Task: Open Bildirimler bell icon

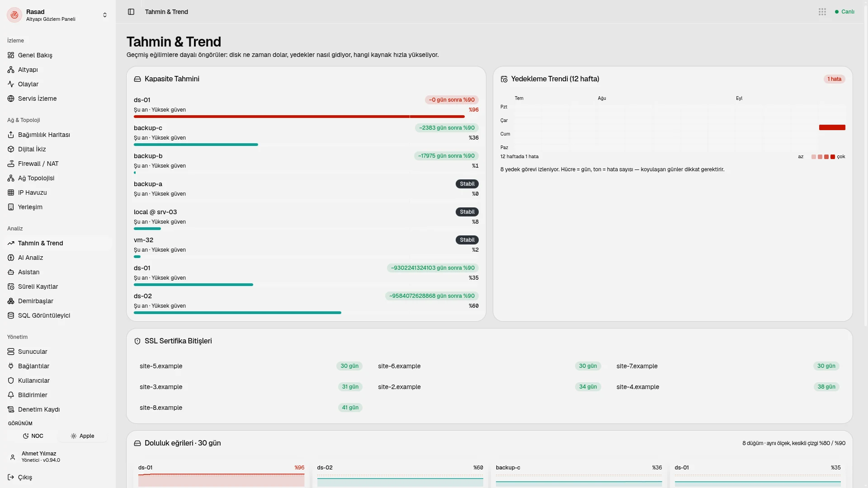Action: point(11,395)
